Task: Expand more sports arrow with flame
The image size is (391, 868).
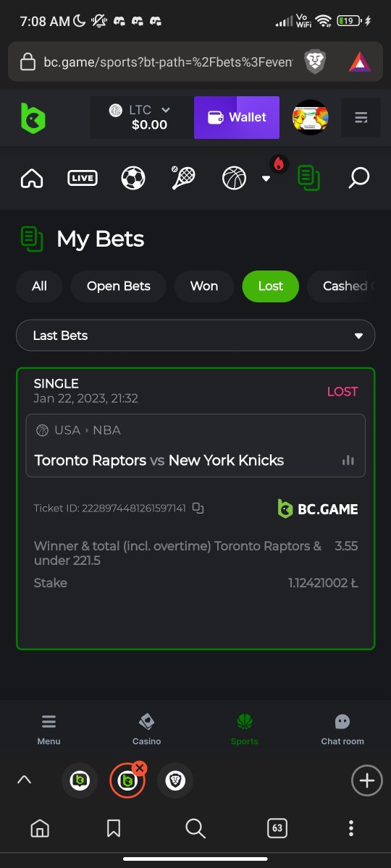Action: click(x=268, y=175)
